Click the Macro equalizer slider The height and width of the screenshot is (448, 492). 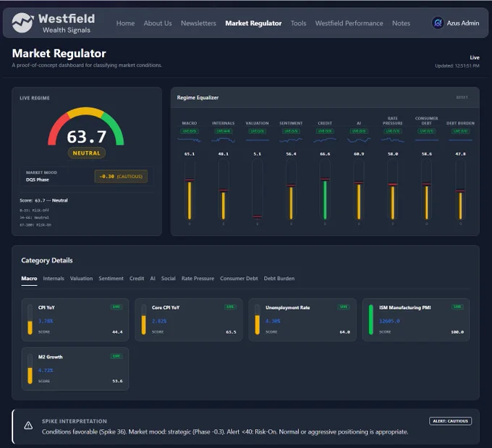click(x=190, y=190)
